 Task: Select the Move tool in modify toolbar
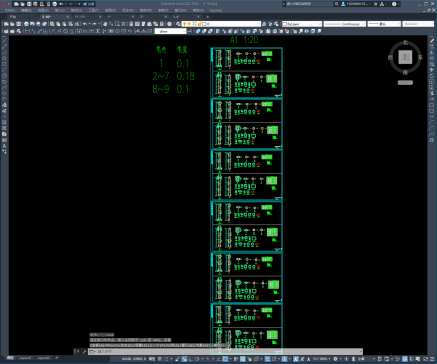click(x=432, y=70)
